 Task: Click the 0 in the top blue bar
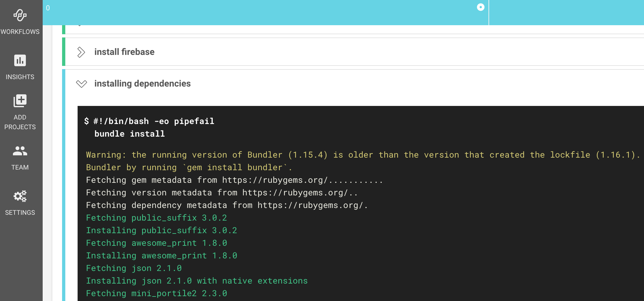(48, 8)
